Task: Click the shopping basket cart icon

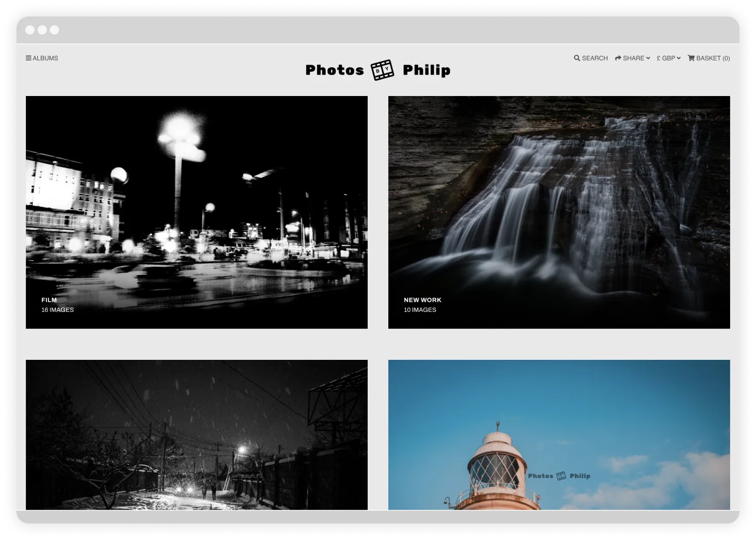Action: point(691,58)
